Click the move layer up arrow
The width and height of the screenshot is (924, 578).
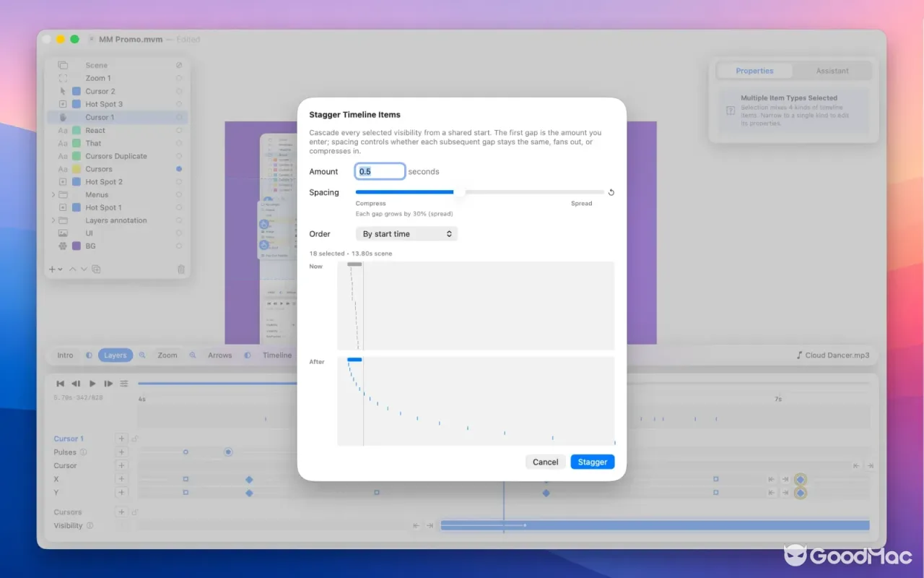[x=72, y=269]
